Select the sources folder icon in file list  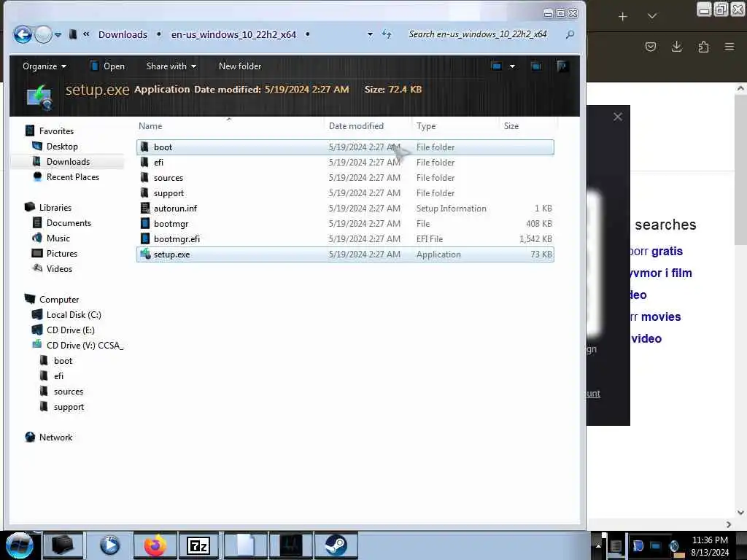(x=144, y=178)
